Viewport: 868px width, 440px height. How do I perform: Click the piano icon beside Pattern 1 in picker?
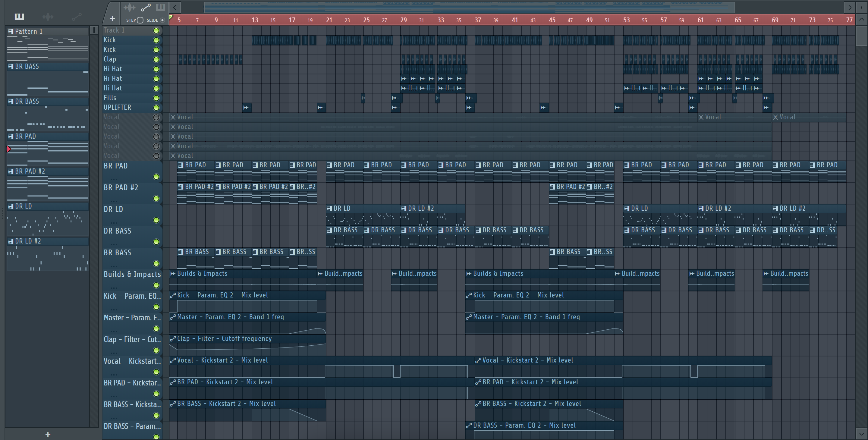click(x=11, y=31)
